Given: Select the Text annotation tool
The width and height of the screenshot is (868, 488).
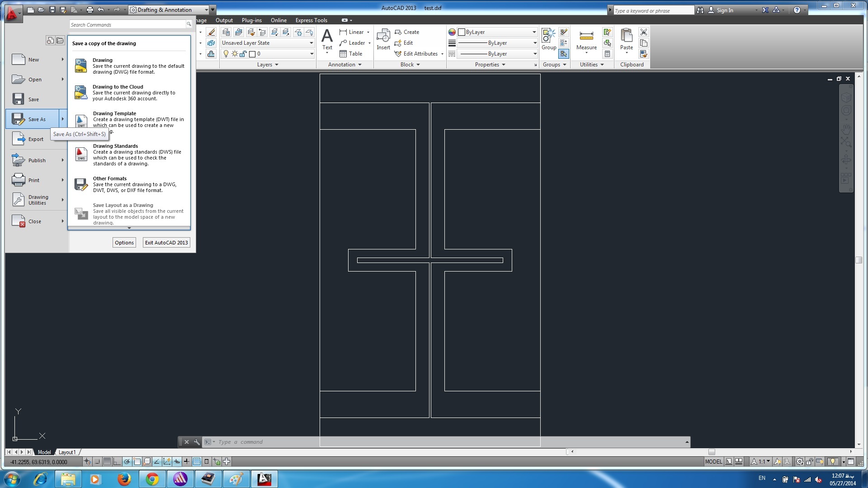Looking at the screenshot, I should 327,39.
